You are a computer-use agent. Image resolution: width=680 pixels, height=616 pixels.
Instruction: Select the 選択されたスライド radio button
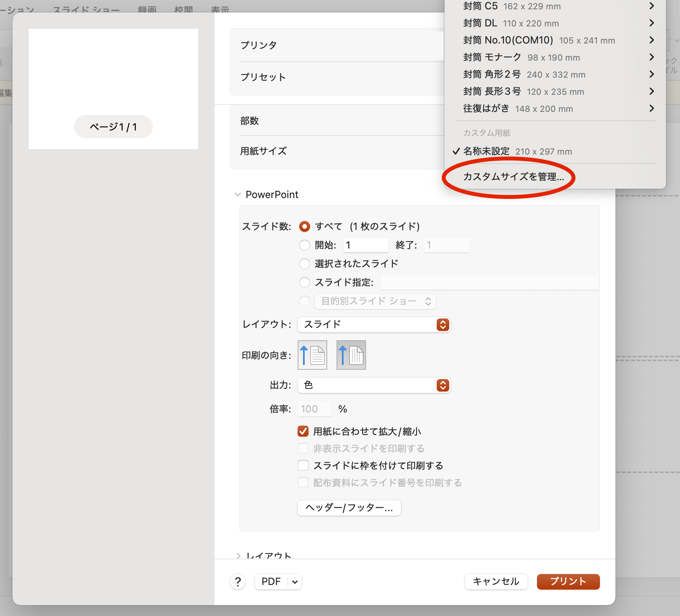pyautogui.click(x=305, y=264)
